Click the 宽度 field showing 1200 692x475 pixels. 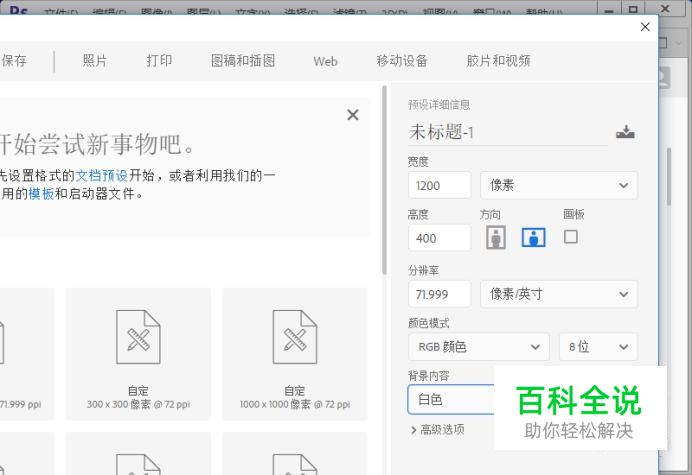pos(440,185)
